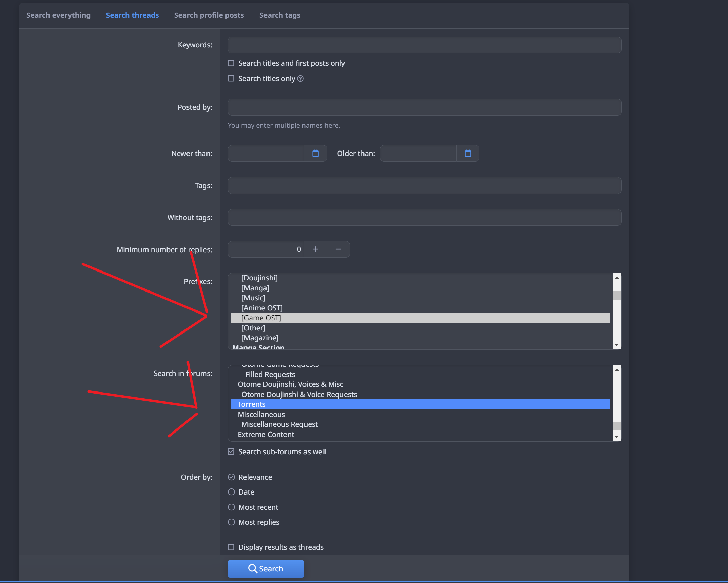Open the Older than calendar picker

tap(468, 154)
